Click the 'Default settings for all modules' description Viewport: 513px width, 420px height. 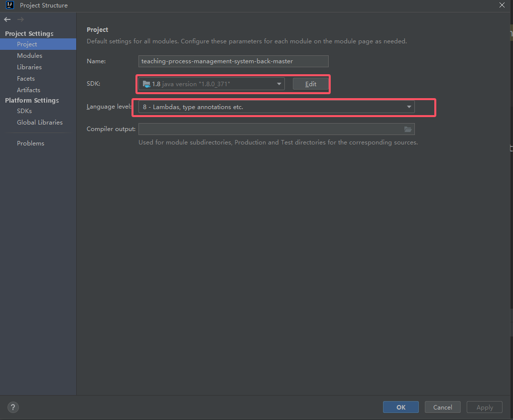point(247,41)
